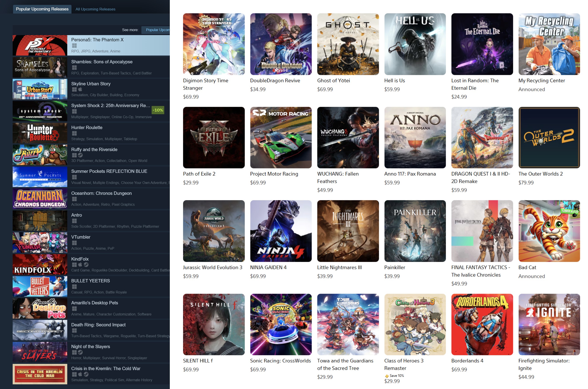
Task: Open All Upcoming Releases tab
Action: pos(95,9)
